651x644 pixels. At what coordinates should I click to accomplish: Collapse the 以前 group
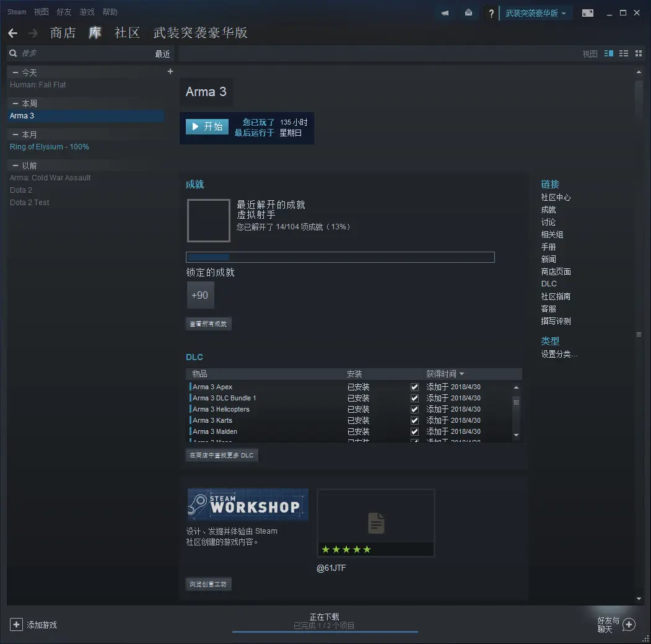(15, 165)
